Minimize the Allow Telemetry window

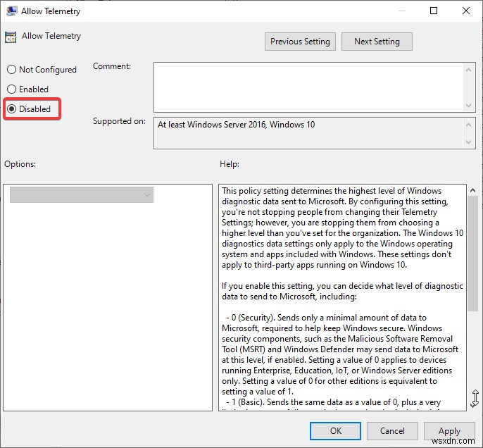click(x=401, y=11)
